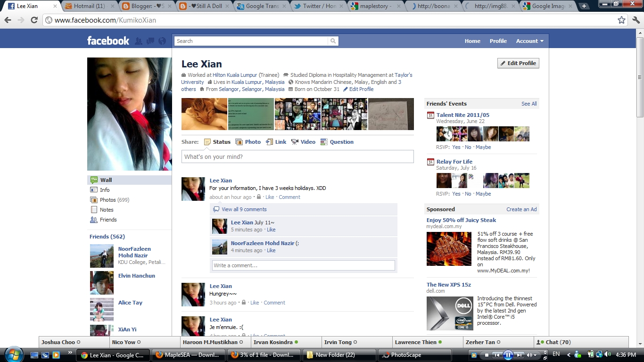Screen dimensions: 644x362
Task: Open the Friends (562) heading link
Action: click(x=107, y=237)
